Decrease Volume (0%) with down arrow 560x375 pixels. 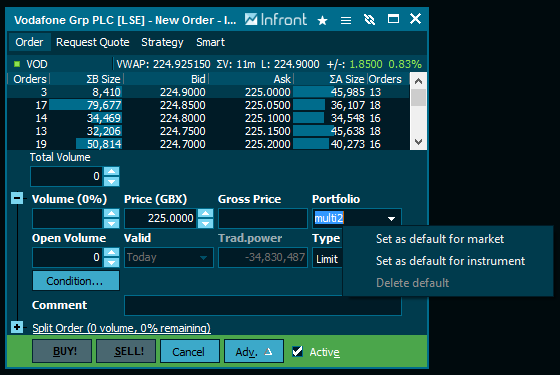click(x=111, y=224)
